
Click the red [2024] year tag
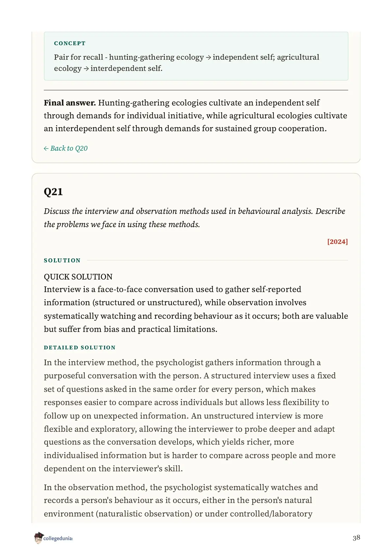pos(337,242)
